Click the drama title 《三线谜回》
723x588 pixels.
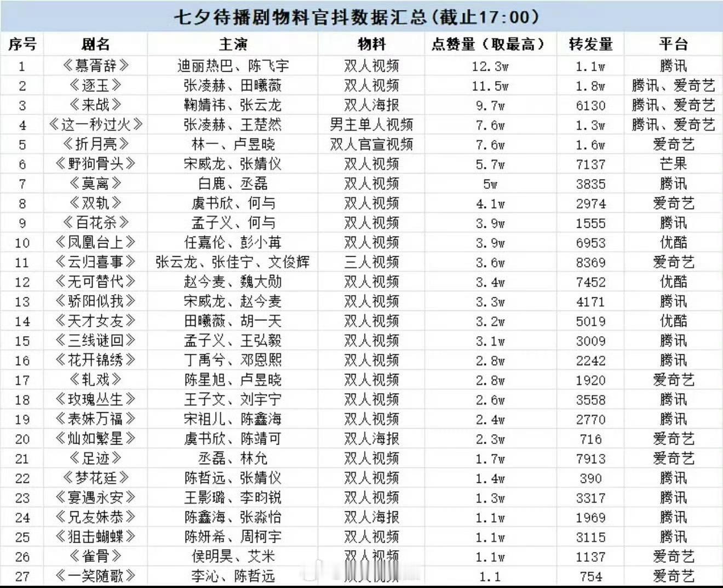[x=96, y=341]
